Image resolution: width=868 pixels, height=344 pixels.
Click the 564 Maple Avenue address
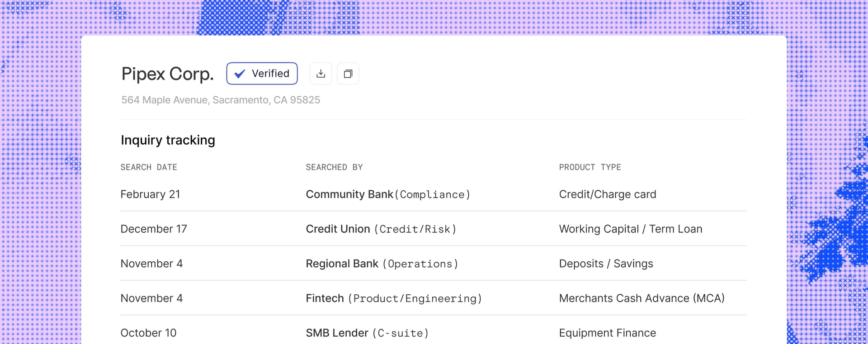coord(220,100)
